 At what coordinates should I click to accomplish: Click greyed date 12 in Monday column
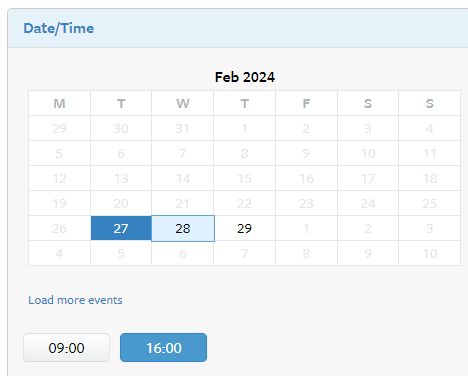pyautogui.click(x=59, y=178)
